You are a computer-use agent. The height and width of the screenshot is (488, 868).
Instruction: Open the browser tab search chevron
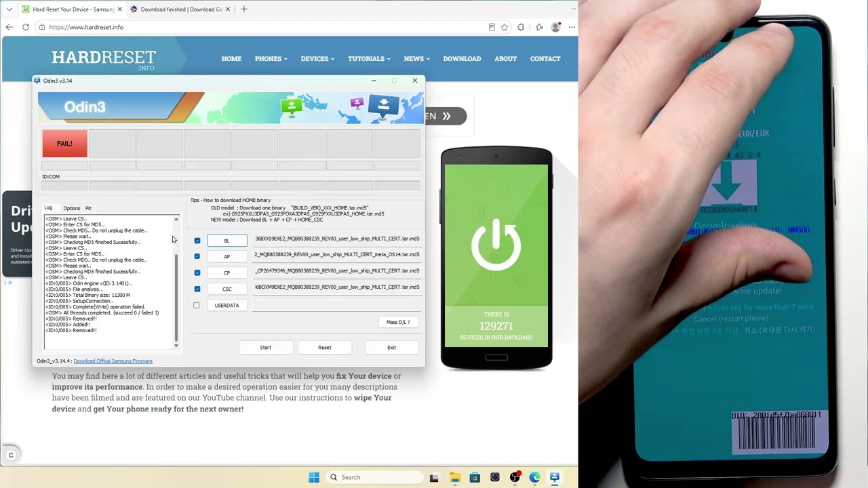(9, 9)
